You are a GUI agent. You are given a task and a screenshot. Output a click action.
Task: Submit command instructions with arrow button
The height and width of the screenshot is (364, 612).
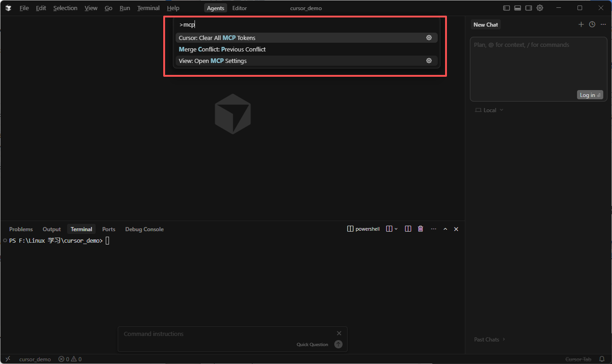point(338,344)
